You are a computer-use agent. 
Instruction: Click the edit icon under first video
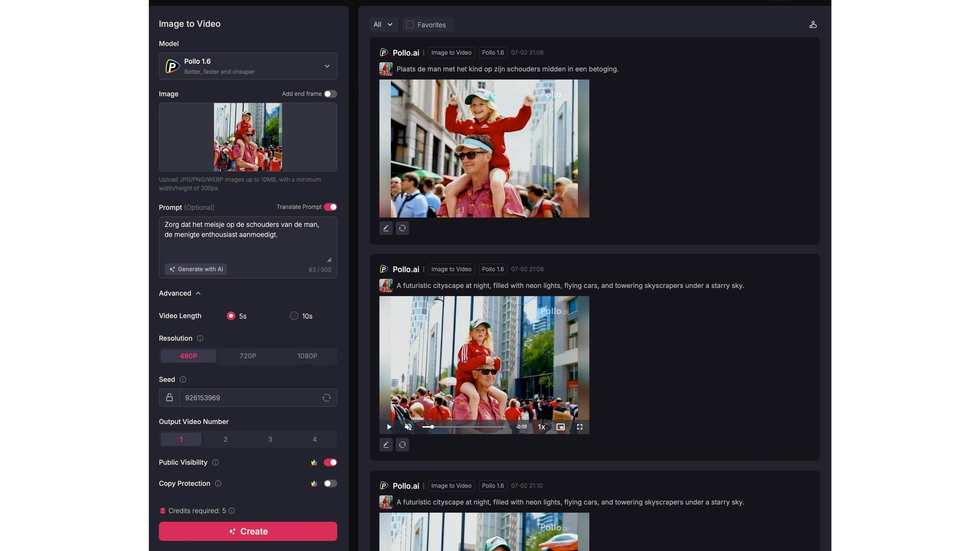(x=386, y=228)
